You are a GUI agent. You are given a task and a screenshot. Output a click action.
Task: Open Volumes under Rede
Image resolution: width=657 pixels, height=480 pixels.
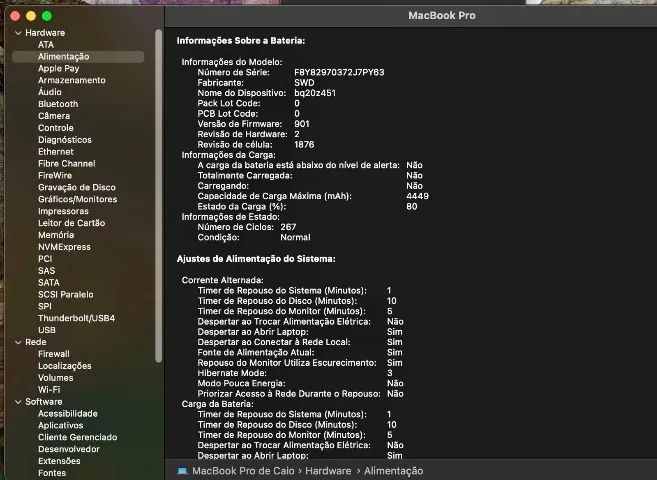55,378
